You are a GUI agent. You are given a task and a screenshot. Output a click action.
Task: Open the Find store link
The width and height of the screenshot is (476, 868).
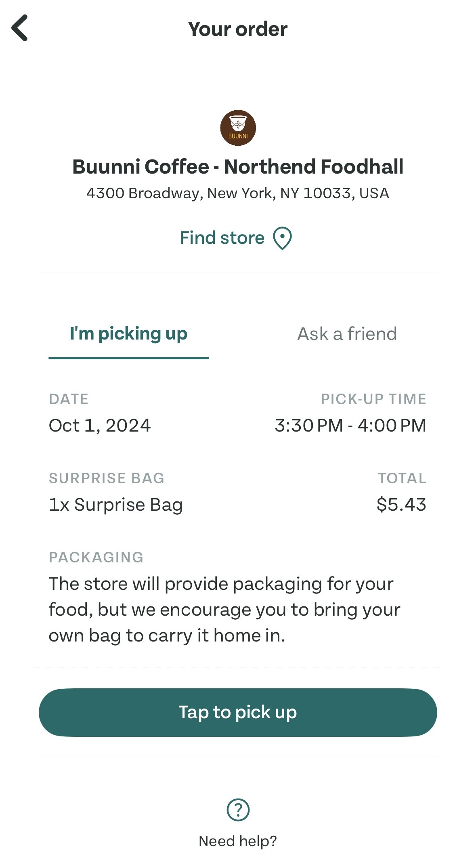pyautogui.click(x=222, y=238)
